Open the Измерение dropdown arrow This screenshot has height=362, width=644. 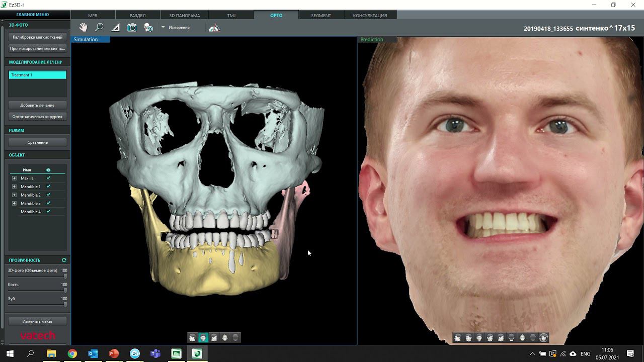pos(163,27)
